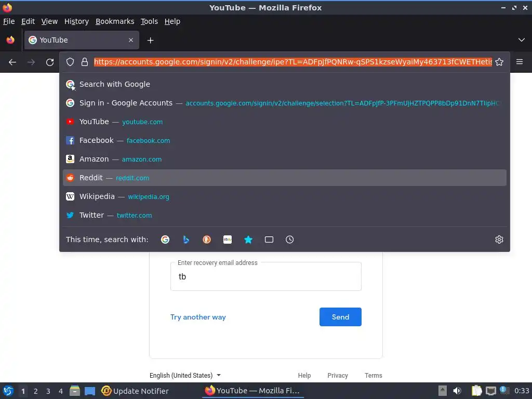Screen dimensions: 532x399
Task: Open Facebook facebook.com suggestion
Action: [x=285, y=140]
